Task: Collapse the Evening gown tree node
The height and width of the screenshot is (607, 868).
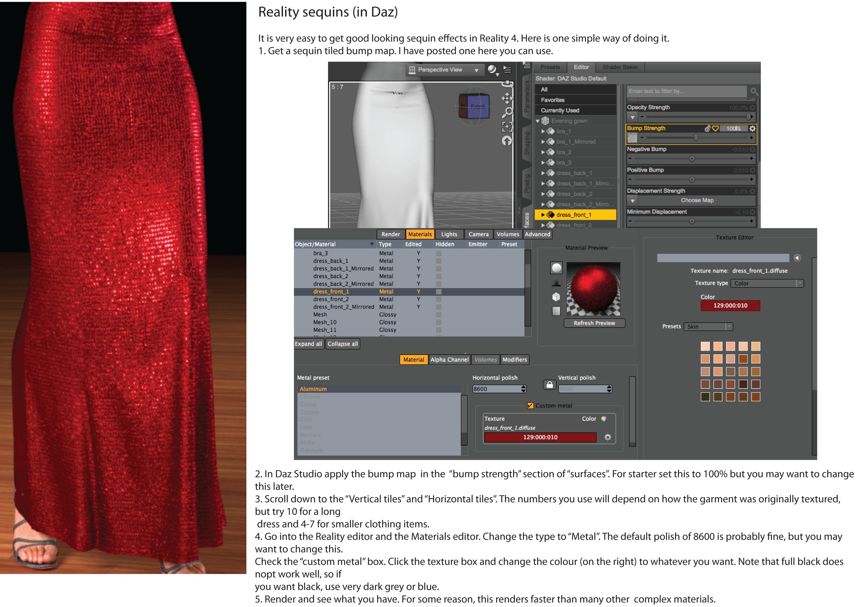Action: pos(538,121)
